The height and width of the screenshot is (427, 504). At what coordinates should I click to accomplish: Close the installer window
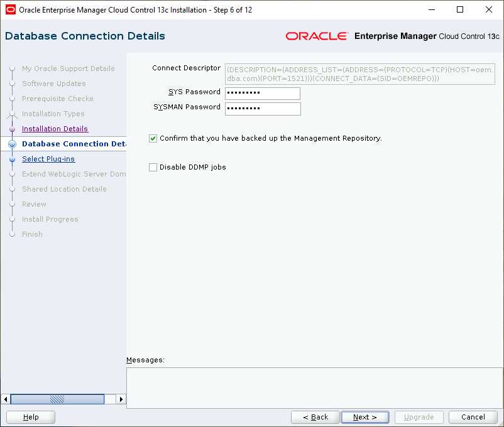point(488,9)
